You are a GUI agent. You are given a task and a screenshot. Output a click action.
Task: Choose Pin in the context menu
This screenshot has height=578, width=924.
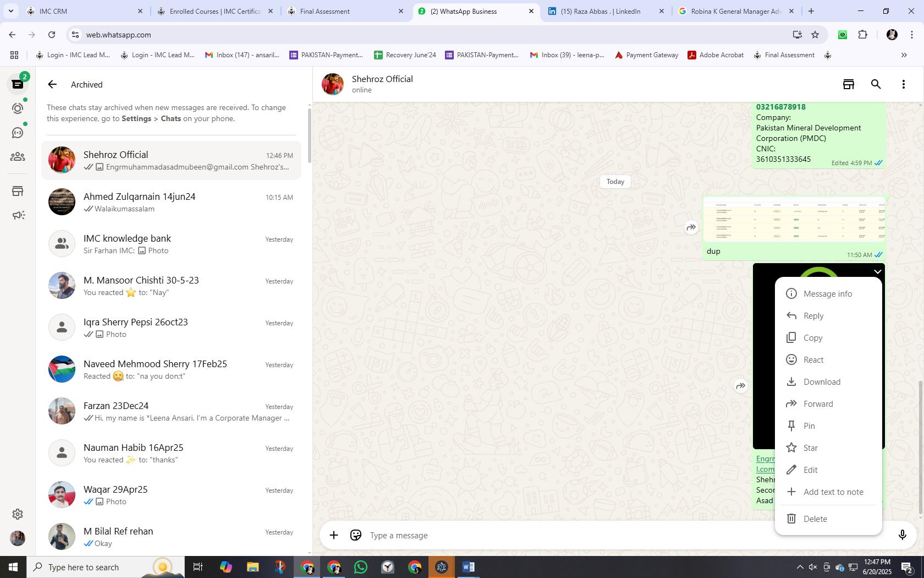click(828, 426)
